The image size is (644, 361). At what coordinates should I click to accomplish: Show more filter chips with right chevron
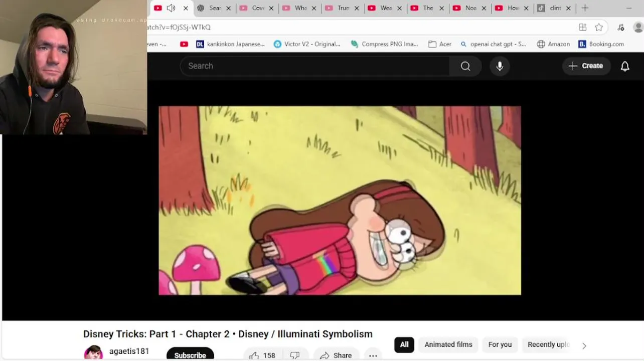pos(584,345)
